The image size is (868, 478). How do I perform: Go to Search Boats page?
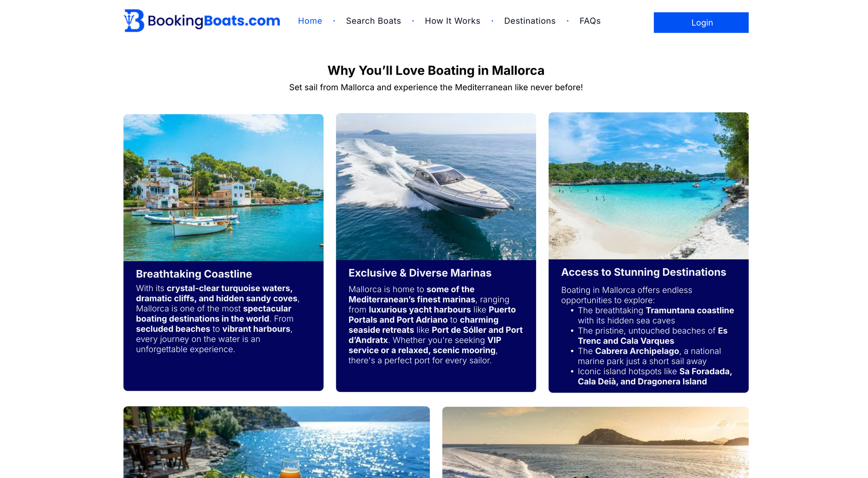[373, 21]
